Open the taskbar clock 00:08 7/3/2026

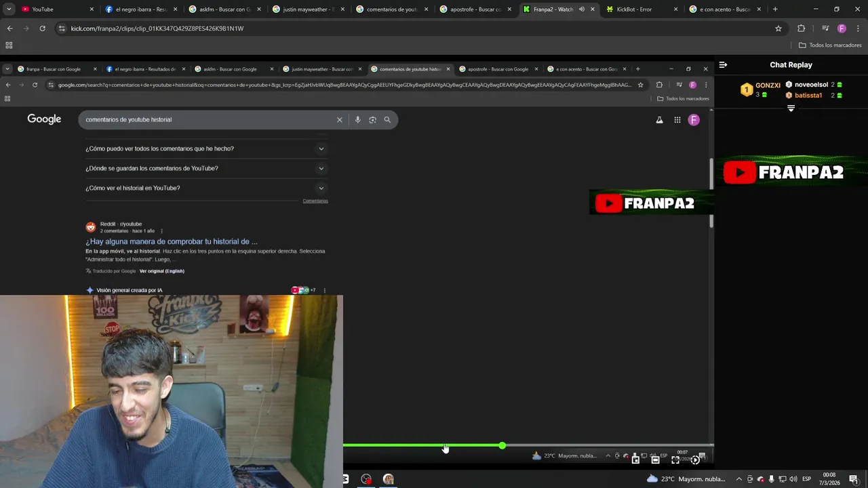click(x=829, y=479)
